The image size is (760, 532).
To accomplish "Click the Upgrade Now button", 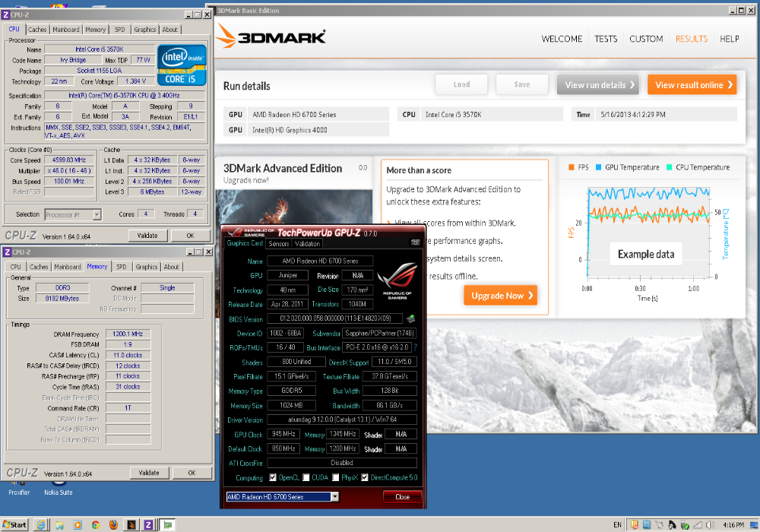I will coord(500,296).
